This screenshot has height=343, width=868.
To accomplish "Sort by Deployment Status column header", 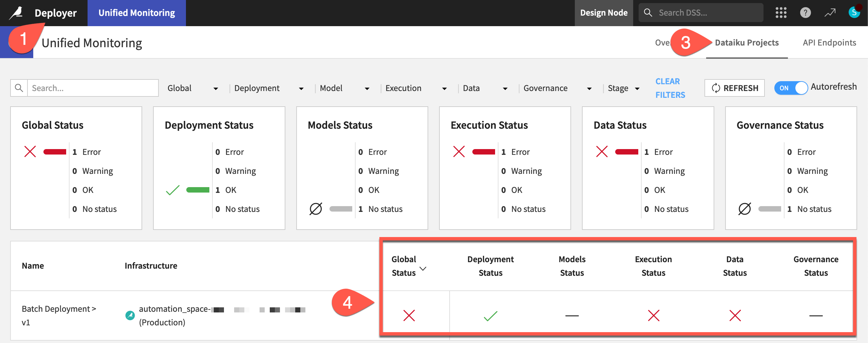I will tap(490, 266).
